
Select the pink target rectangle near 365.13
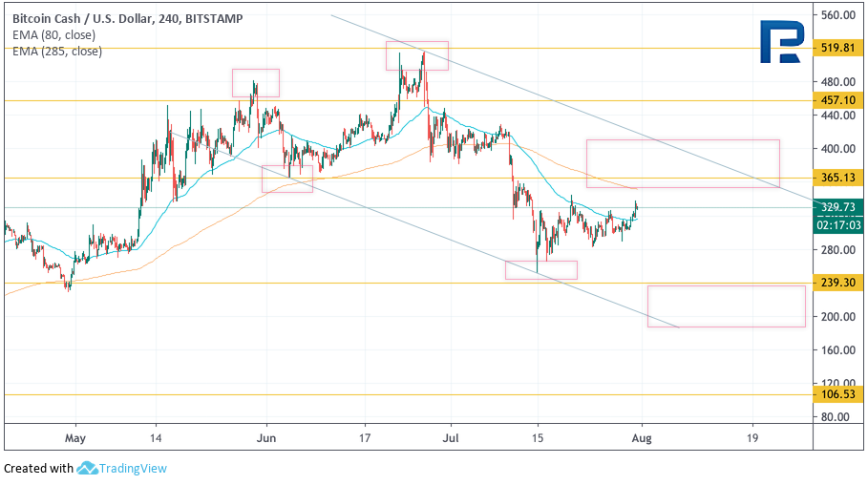tap(683, 163)
